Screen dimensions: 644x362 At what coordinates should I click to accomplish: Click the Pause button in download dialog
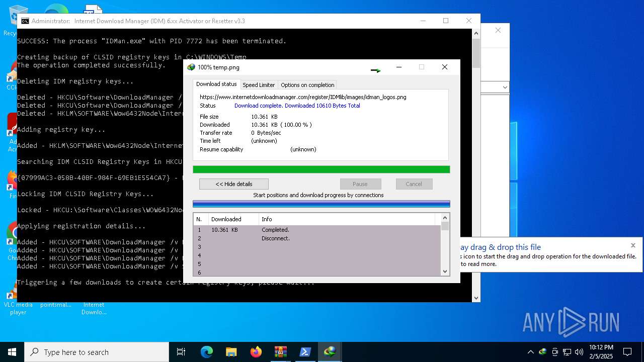360,184
